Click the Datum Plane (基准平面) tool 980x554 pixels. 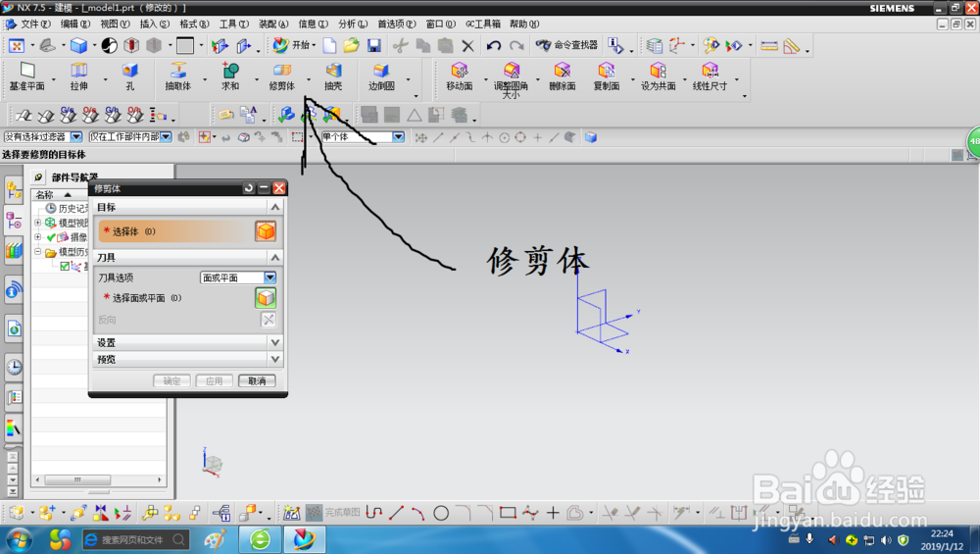point(26,76)
